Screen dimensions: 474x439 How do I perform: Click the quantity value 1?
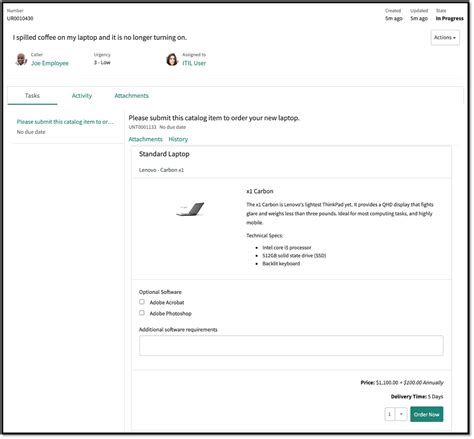[x=390, y=414]
